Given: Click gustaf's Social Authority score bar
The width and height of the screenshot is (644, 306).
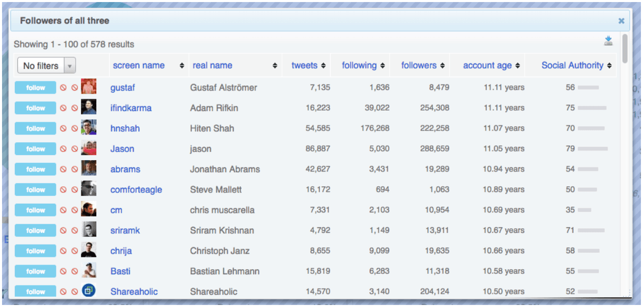Looking at the screenshot, I should (588, 88).
